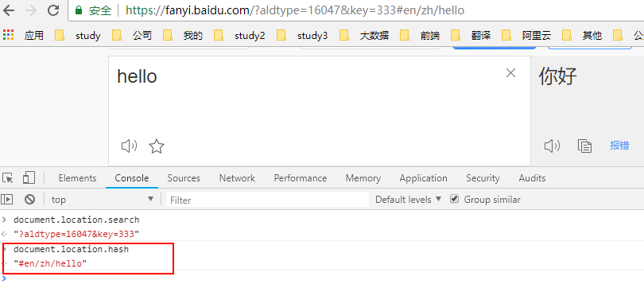The image size is (644, 288).
Task: Click the address bar URL
Action: click(x=295, y=10)
